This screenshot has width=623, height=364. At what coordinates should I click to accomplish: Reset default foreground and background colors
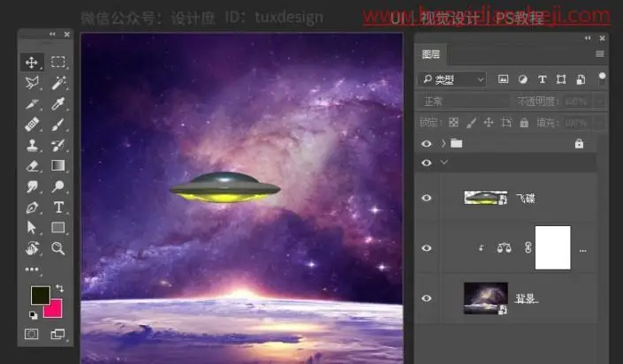(34, 315)
